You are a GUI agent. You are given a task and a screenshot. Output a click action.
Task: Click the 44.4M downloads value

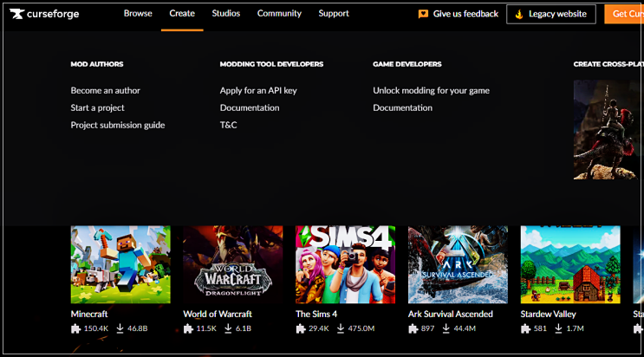[465, 328]
